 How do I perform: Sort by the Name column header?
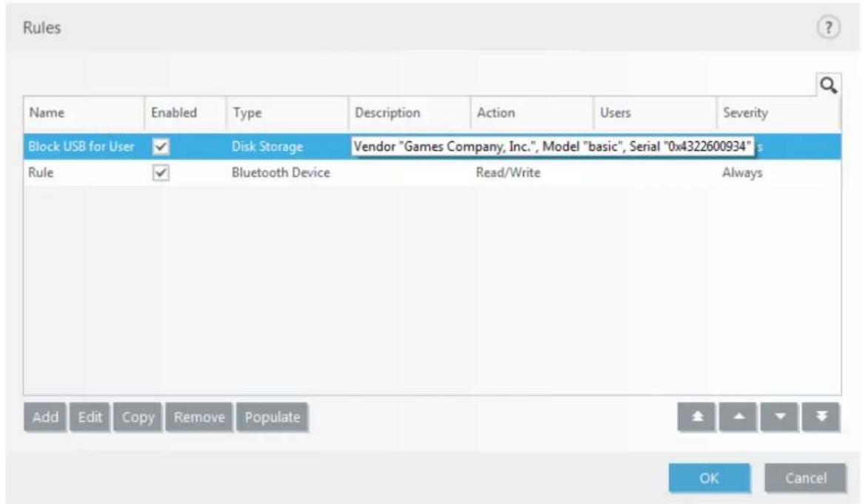pos(84,112)
